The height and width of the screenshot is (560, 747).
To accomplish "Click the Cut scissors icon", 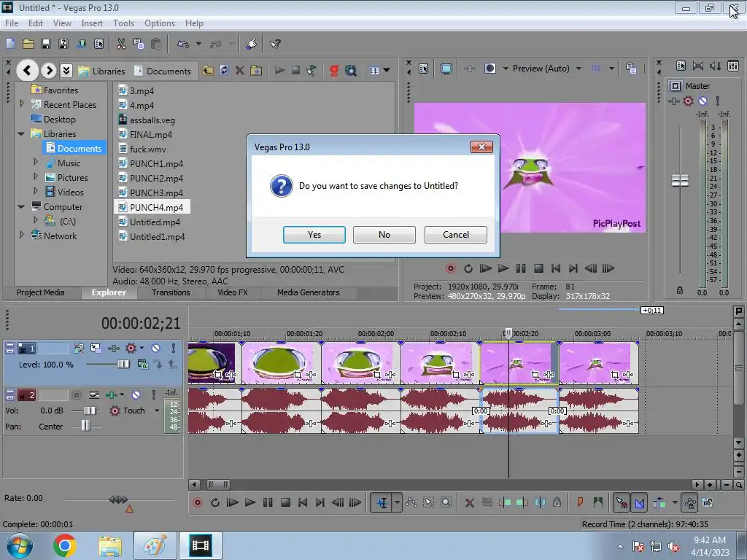I will (122, 44).
